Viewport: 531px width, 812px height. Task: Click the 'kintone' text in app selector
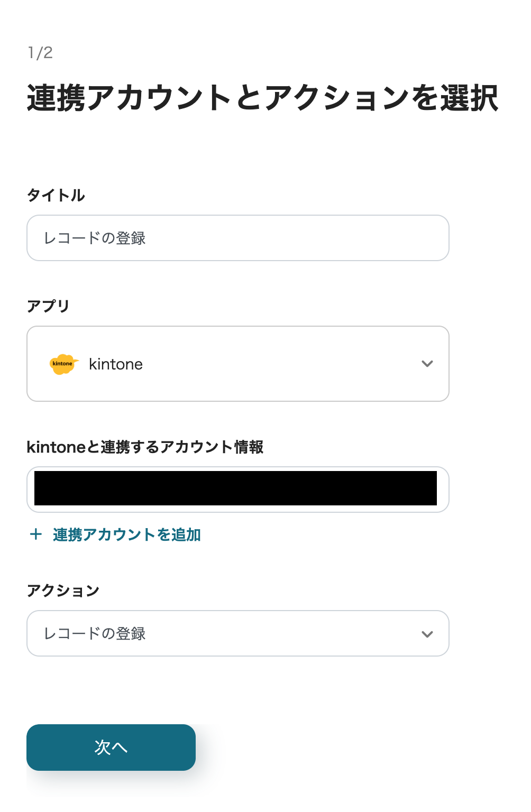(x=116, y=364)
